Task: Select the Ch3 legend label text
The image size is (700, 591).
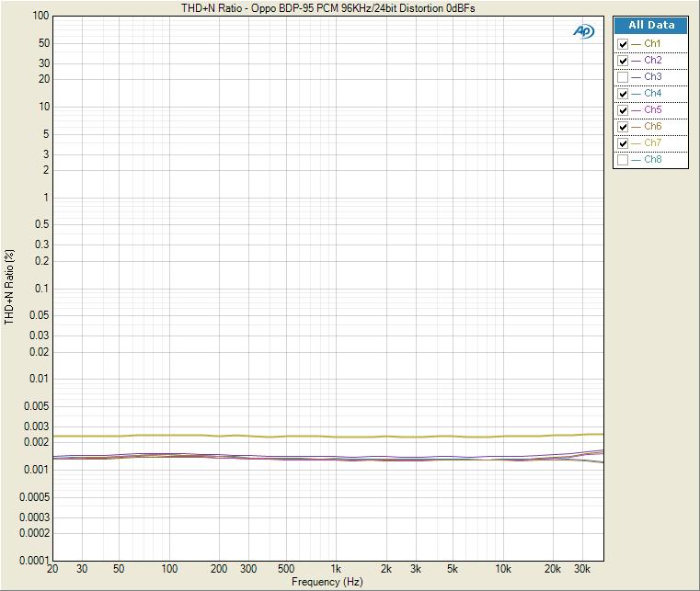Action: [652, 77]
